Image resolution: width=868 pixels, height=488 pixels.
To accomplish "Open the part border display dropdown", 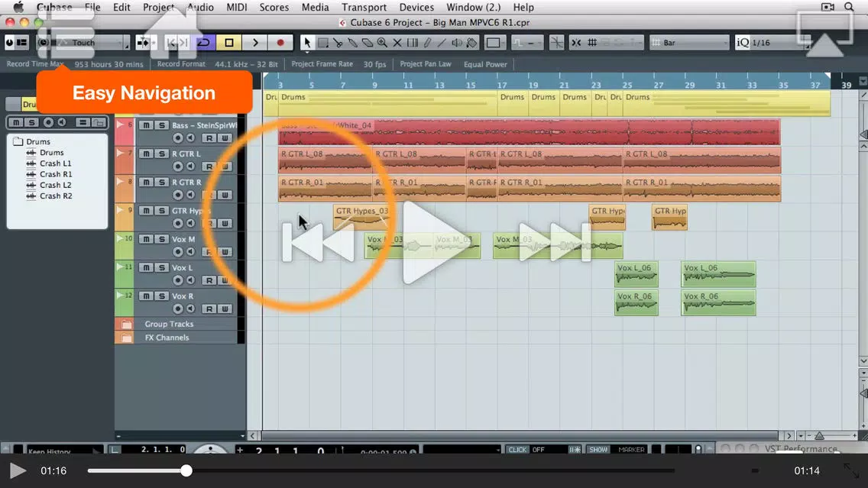I will pyautogui.click(x=494, y=43).
